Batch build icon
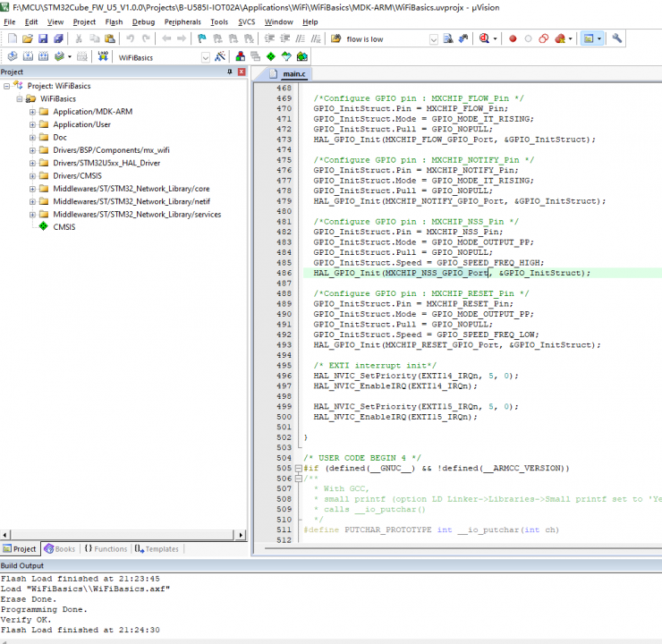 tap(60, 56)
